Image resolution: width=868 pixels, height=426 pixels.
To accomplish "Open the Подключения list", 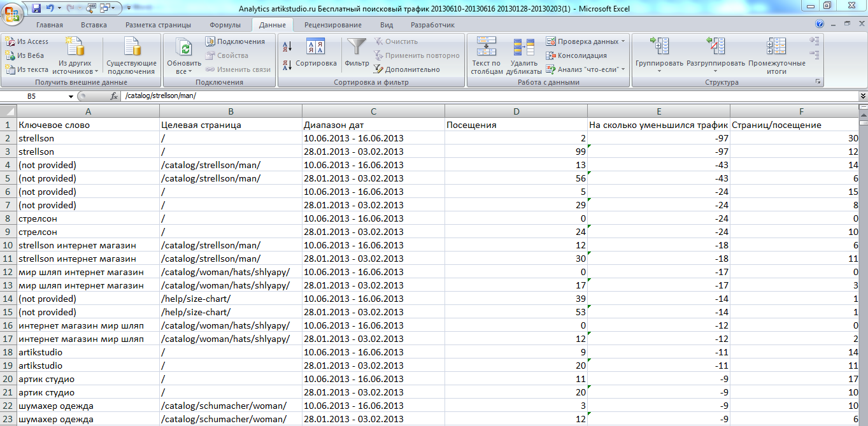I will pos(235,41).
